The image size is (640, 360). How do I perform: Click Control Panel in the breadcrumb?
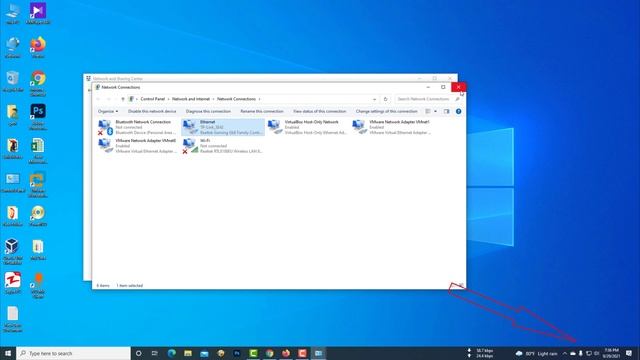coord(153,99)
